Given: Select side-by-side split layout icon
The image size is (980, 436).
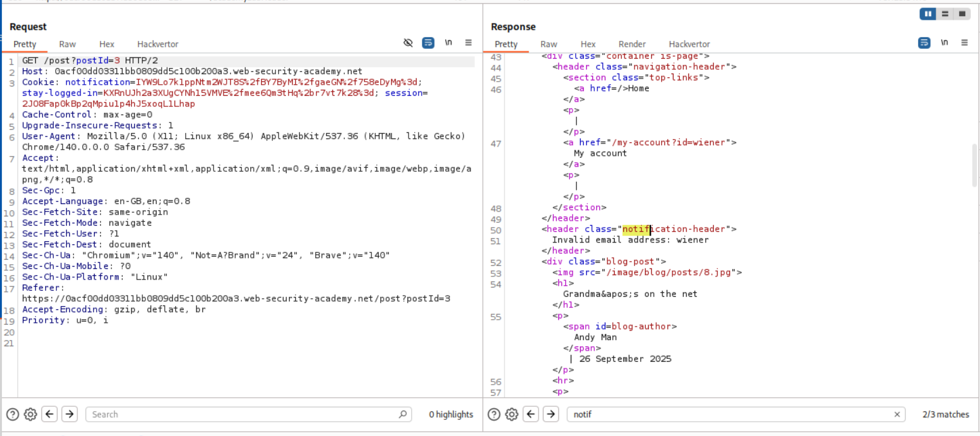Looking at the screenshot, I should [x=927, y=14].
